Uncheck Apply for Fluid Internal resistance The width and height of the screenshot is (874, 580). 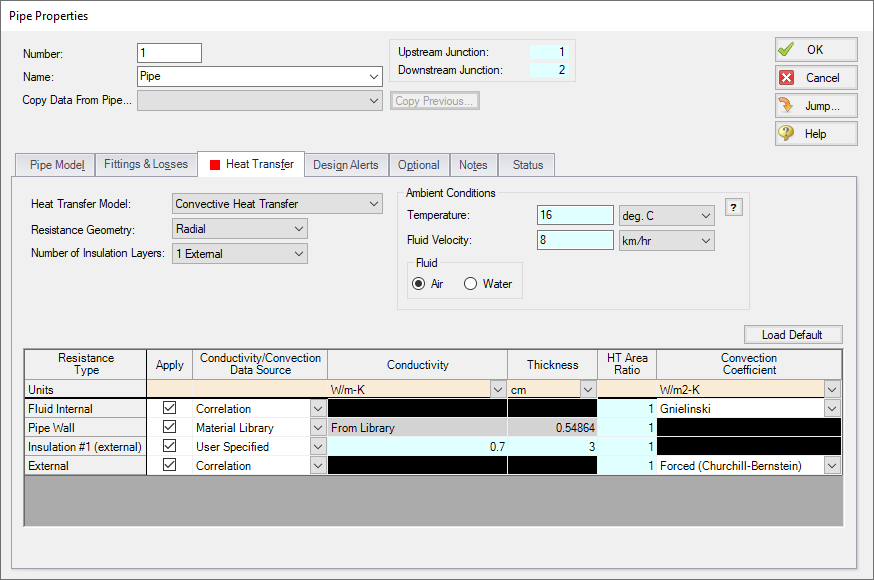pyautogui.click(x=169, y=408)
